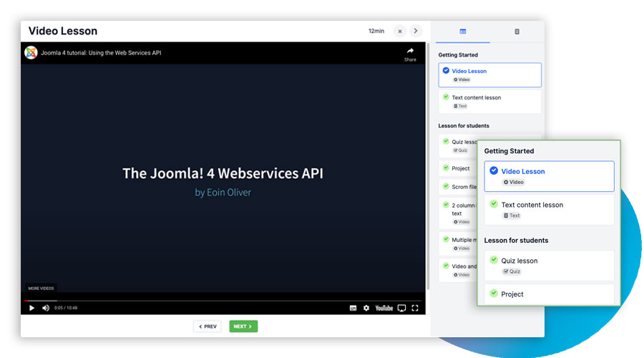Click the right chevron next to 12min
This screenshot has height=358, width=644.
pos(416,31)
